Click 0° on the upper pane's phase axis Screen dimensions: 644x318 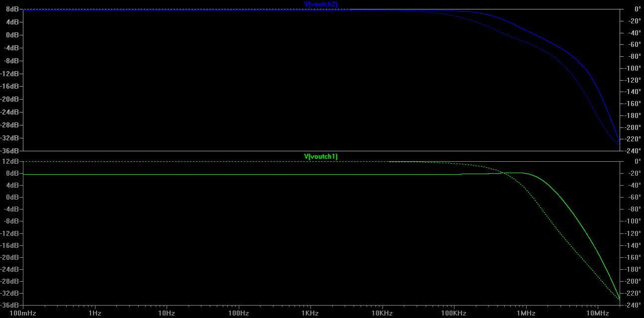pyautogui.click(x=638, y=9)
